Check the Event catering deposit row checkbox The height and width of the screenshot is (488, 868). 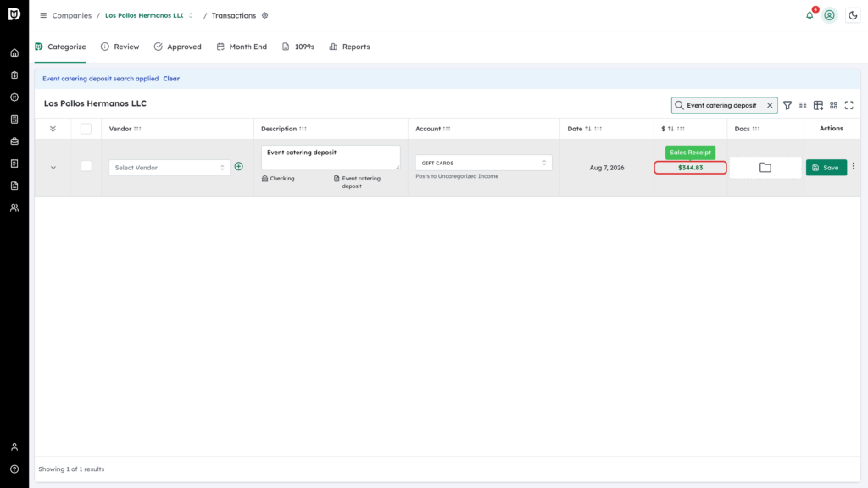[x=86, y=166]
